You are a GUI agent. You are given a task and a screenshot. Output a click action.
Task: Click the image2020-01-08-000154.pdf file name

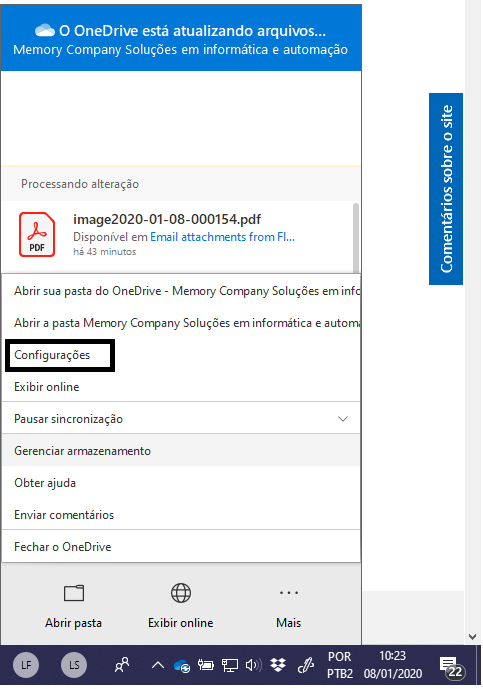[167, 219]
